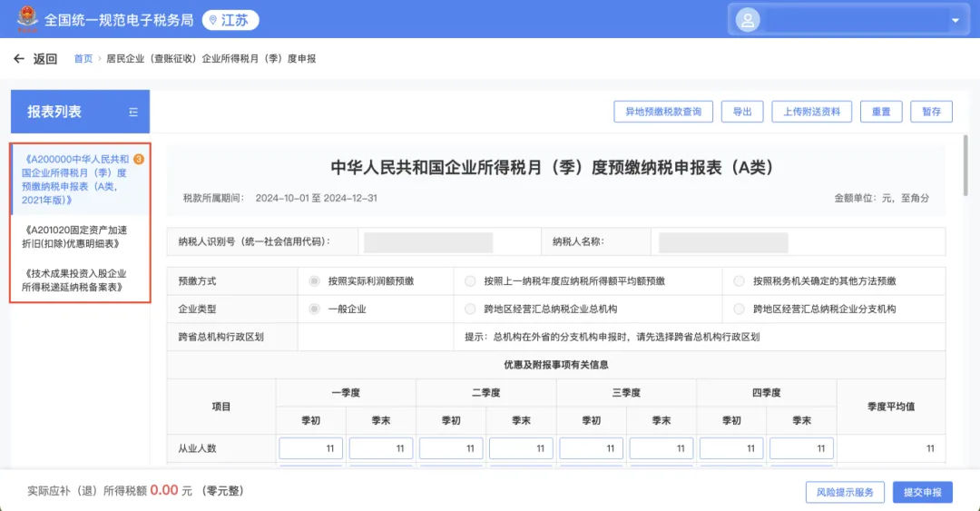Open A201020固定资产加速折旧 report

pyautogui.click(x=78, y=237)
